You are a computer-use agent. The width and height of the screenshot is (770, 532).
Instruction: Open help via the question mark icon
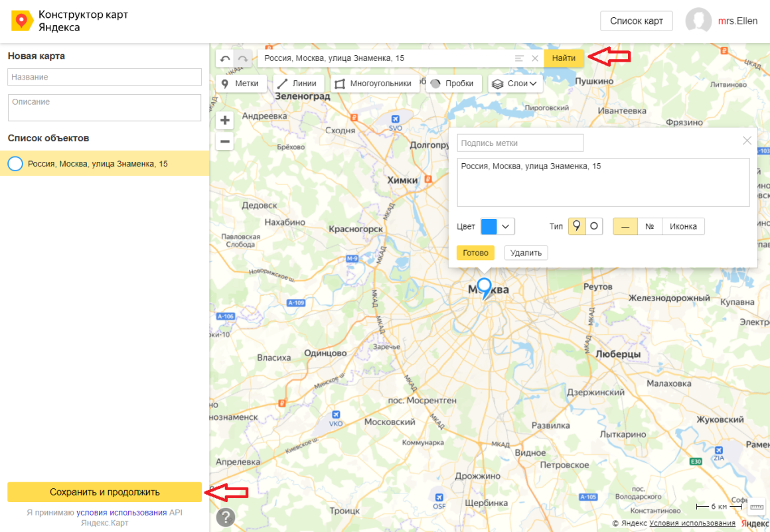tap(226, 517)
